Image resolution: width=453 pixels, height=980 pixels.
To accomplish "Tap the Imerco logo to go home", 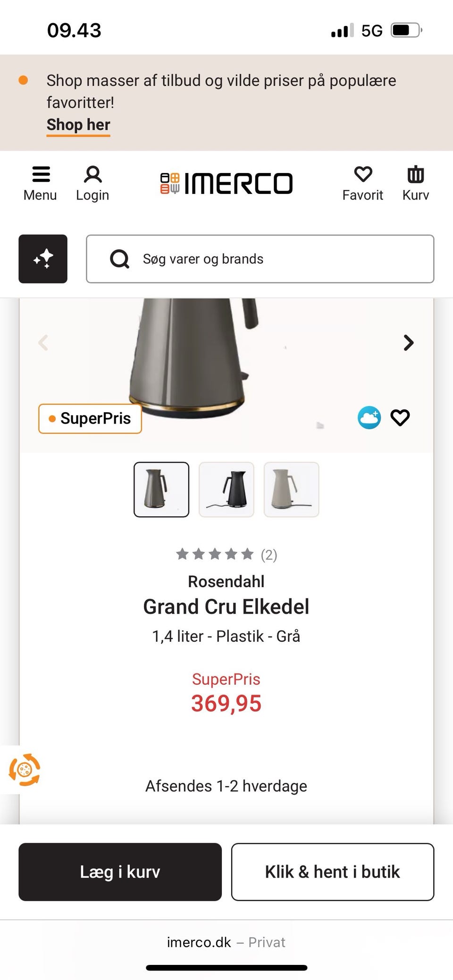I will [x=226, y=183].
